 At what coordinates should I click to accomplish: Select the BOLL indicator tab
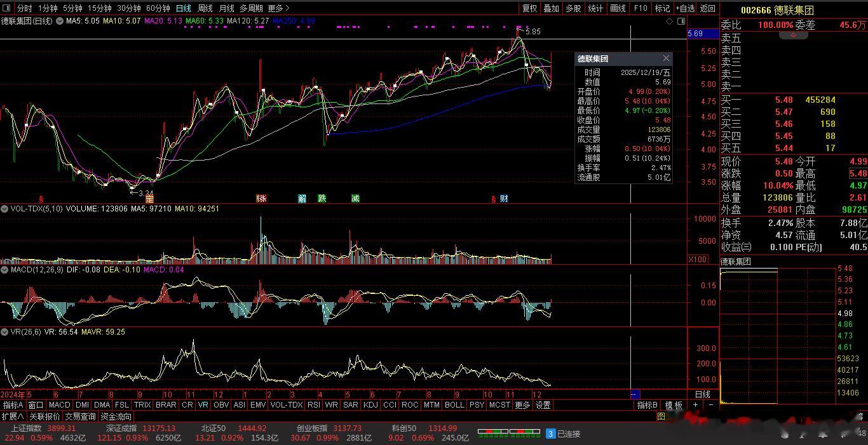[454, 405]
